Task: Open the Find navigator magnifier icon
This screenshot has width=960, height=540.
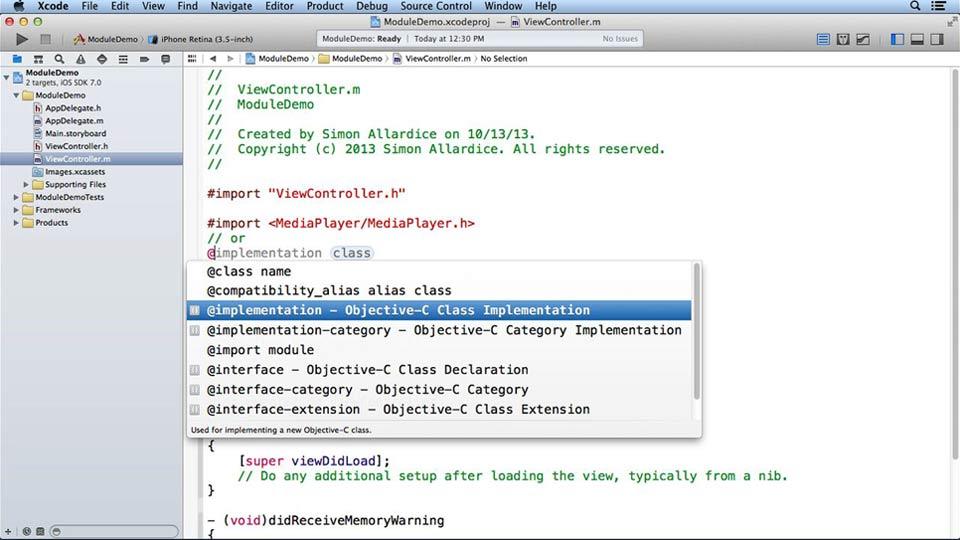Action: click(x=59, y=59)
